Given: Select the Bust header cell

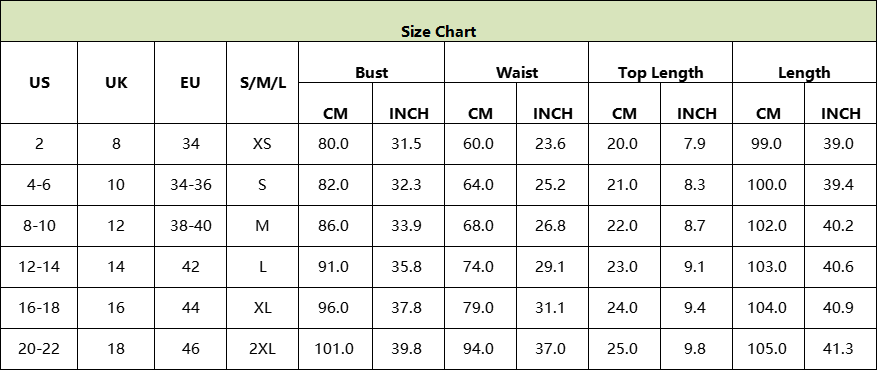Looking at the screenshot, I should tap(372, 62).
